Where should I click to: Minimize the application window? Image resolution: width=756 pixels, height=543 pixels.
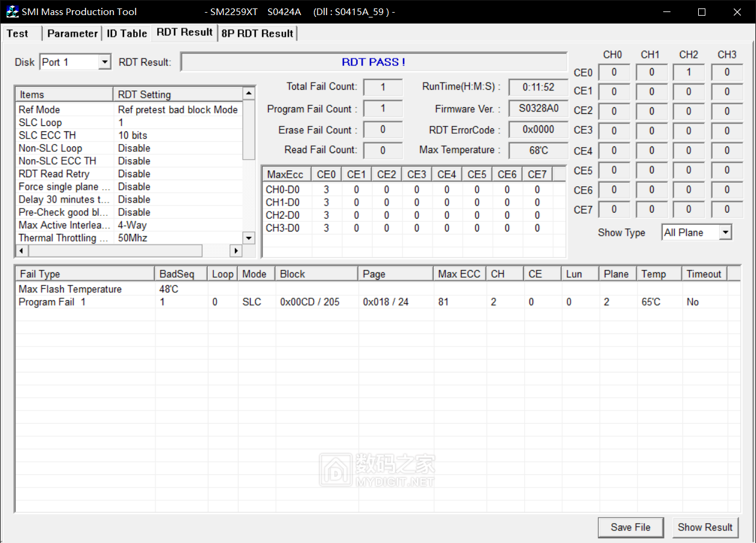[x=667, y=11]
